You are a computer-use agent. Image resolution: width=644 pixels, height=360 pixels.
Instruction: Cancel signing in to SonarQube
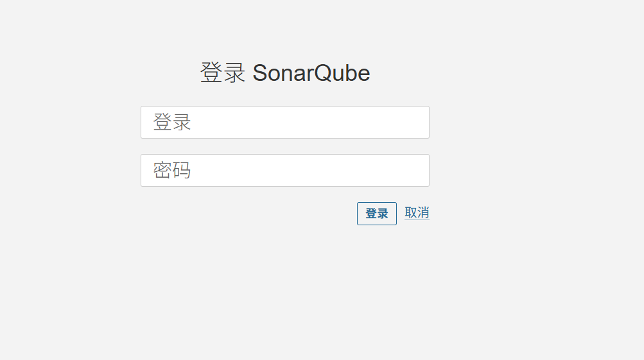point(417,213)
